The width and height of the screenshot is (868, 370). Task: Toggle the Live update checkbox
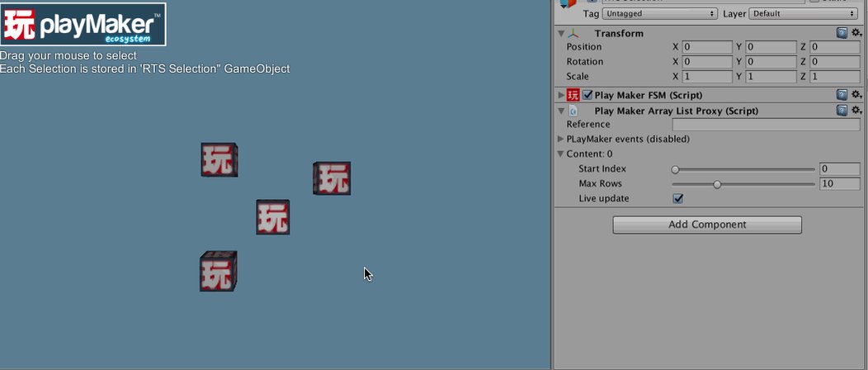point(677,198)
